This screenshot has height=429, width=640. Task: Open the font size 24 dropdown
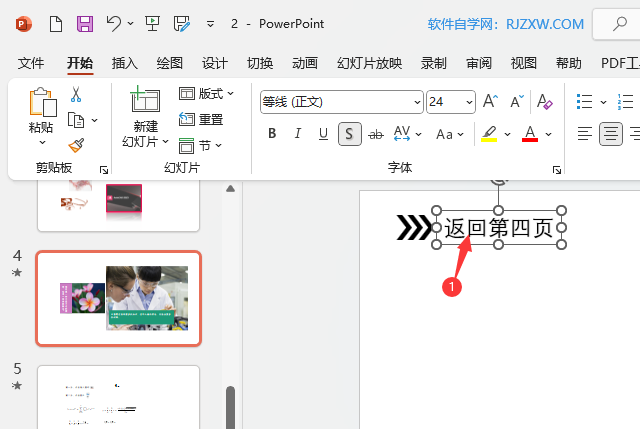469,102
